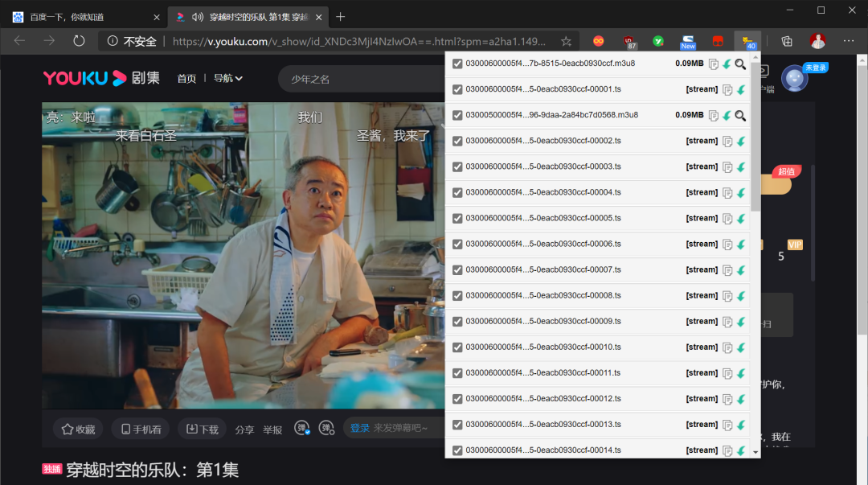
Task: Download the 00010.ts stream
Action: point(741,347)
